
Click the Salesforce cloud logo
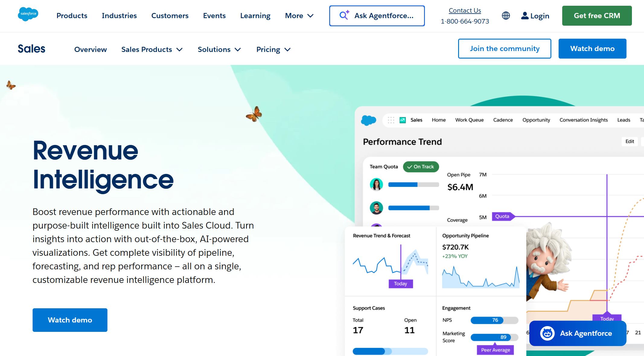coord(28,13)
